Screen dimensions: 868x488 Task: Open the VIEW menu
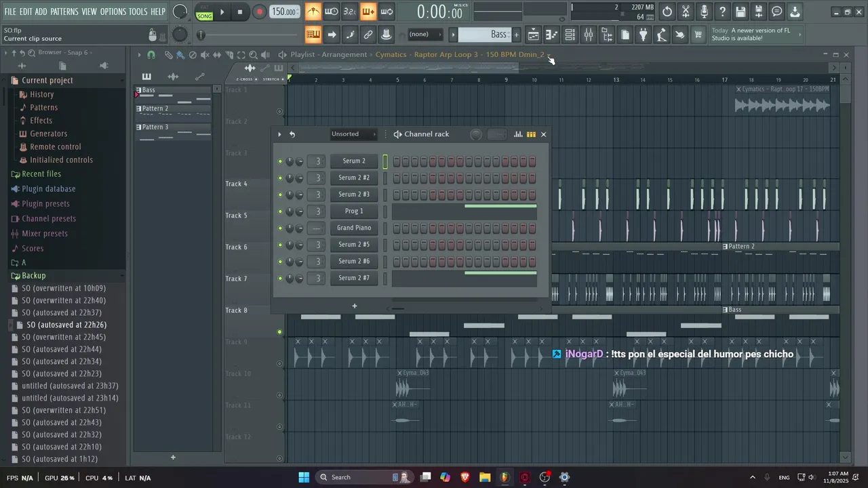(90, 12)
